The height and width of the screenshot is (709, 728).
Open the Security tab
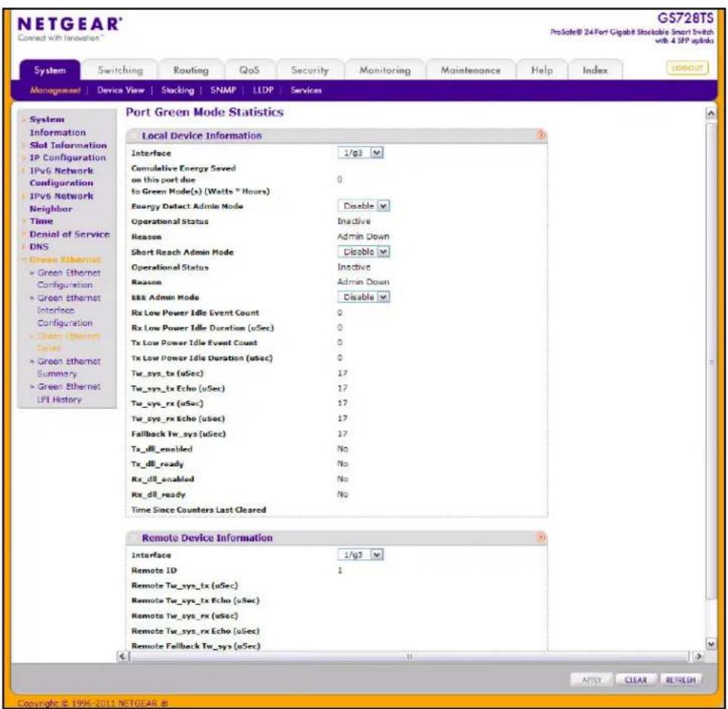coord(310,70)
